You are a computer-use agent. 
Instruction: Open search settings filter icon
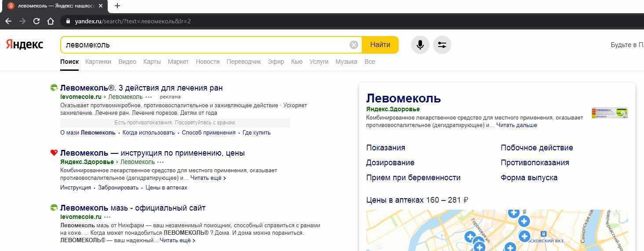point(442,45)
